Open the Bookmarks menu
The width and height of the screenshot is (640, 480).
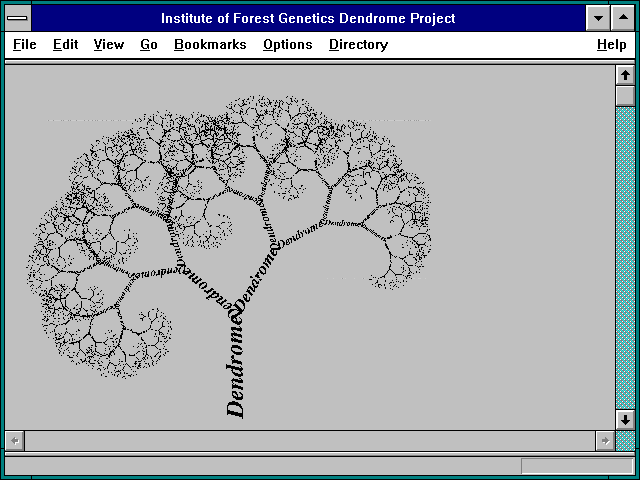click(x=210, y=44)
